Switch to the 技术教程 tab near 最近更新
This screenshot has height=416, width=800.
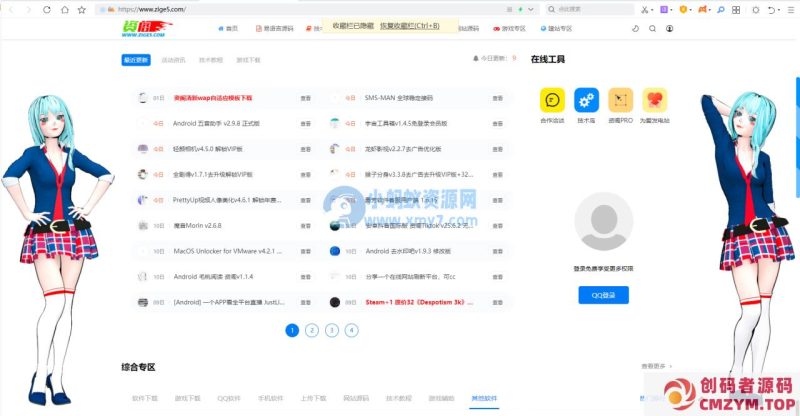click(x=211, y=60)
